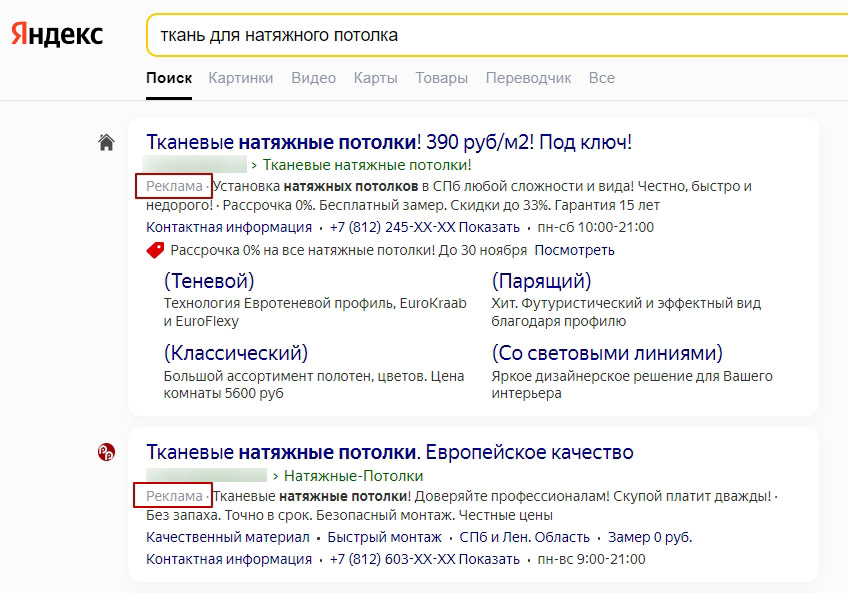The image size is (848, 593).
Task: Expand the Все services menu
Action: 601,78
